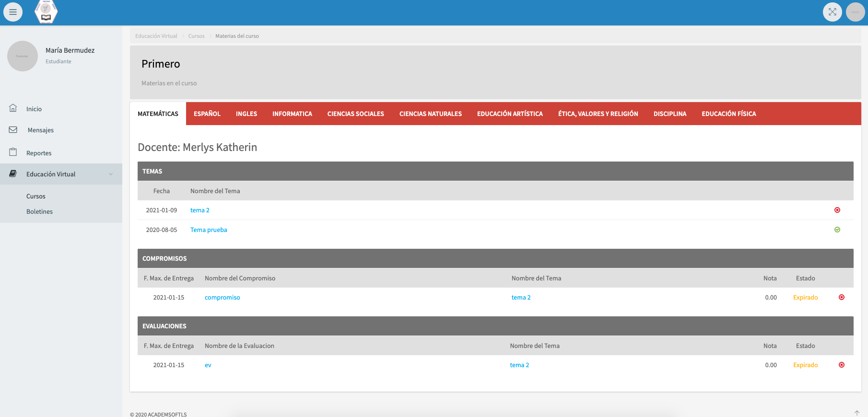Click red status icon in compromiso row
The width and height of the screenshot is (868, 417).
841,297
